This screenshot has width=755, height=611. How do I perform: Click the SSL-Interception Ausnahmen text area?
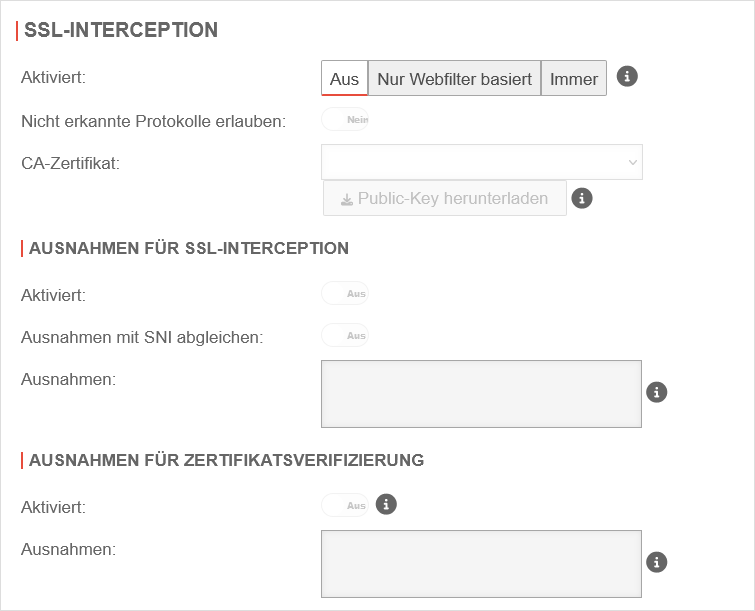click(481, 394)
